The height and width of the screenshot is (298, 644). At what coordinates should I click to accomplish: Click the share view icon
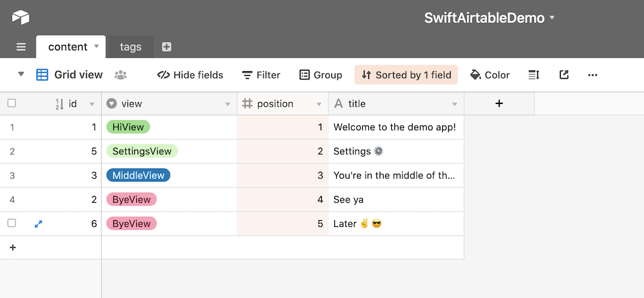[x=564, y=75]
